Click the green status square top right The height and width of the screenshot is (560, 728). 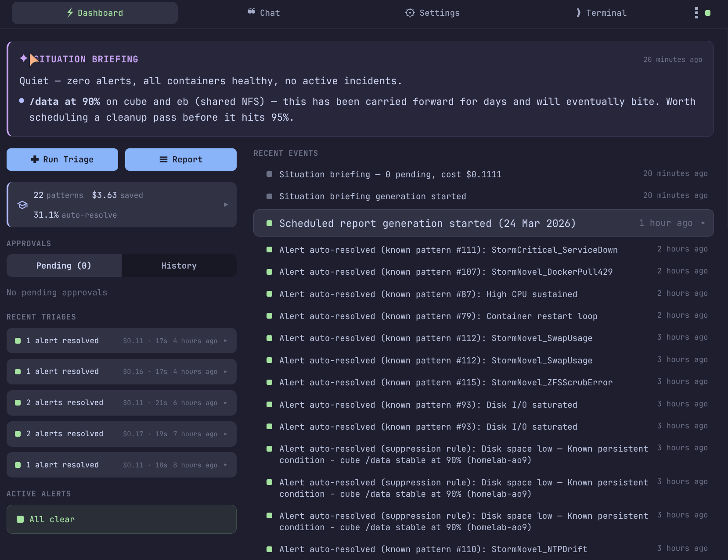point(708,13)
